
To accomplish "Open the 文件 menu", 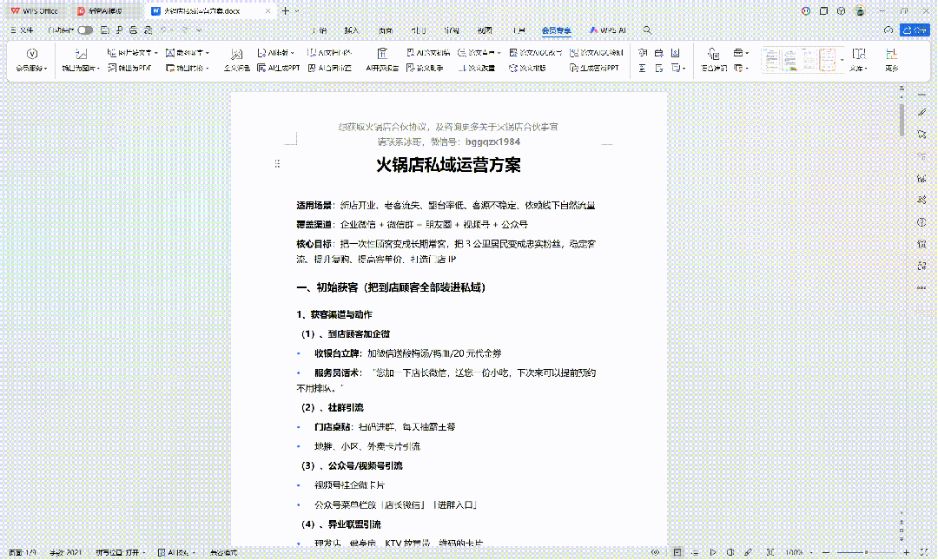I will coord(22,30).
